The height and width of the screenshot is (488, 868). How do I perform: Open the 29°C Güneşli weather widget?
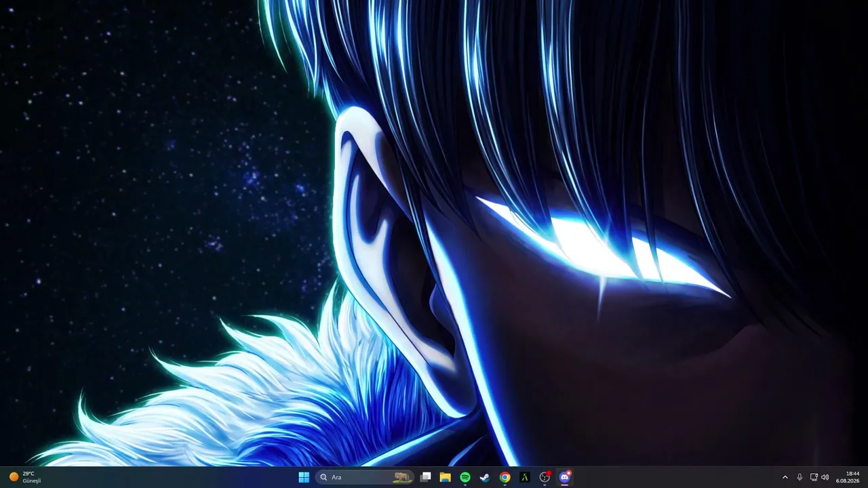[25, 477]
